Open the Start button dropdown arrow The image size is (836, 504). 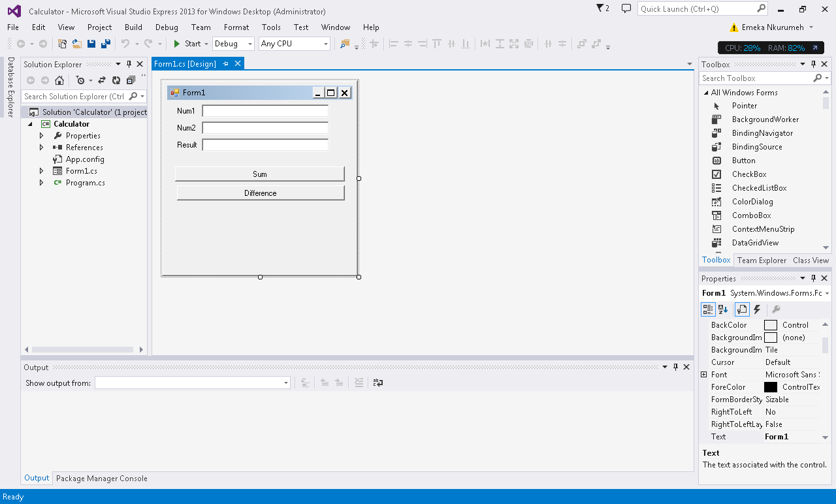click(x=206, y=44)
